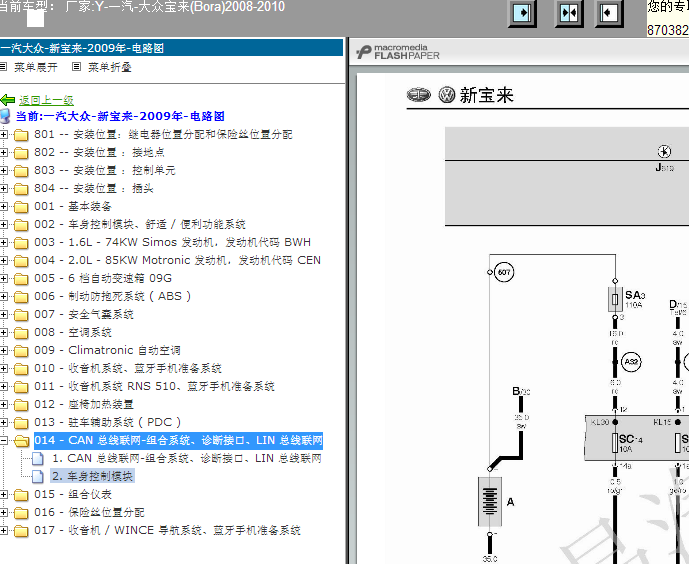Expand the 010 收音机系统 node
Image resolution: width=689 pixels, height=564 pixels.
[x=4, y=369]
